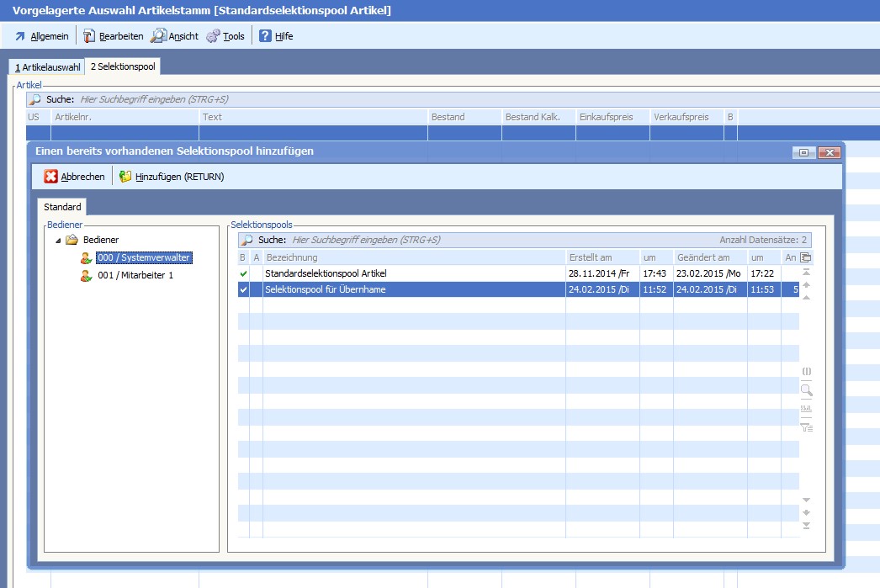Click the XML export icon in the grid sidebar
The image size is (880, 588).
coord(806,409)
